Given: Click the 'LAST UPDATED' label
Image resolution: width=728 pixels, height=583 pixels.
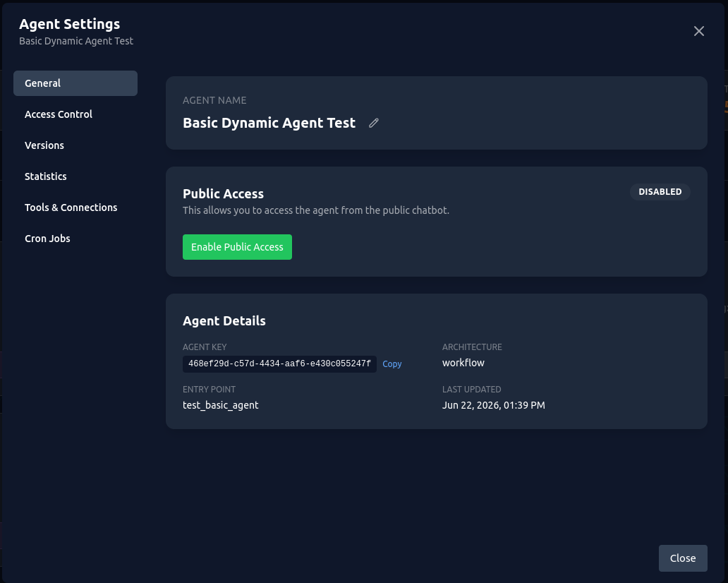Looking at the screenshot, I should [x=472, y=390].
